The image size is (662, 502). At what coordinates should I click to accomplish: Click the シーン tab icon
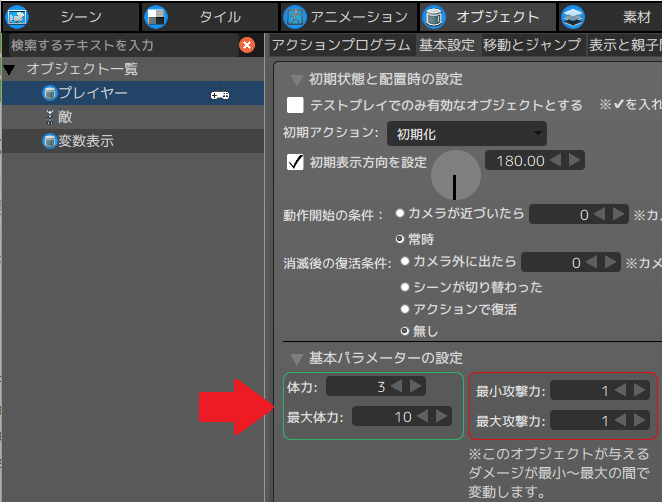(17, 17)
